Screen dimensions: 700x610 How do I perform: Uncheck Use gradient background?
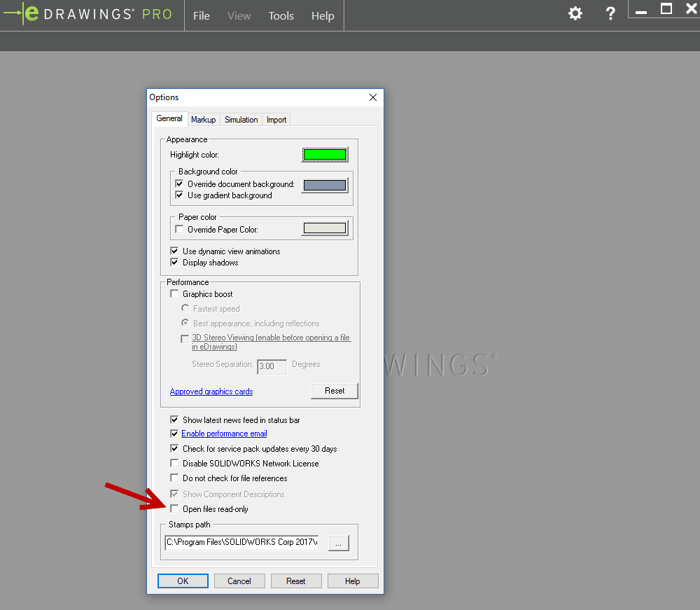pyautogui.click(x=179, y=195)
